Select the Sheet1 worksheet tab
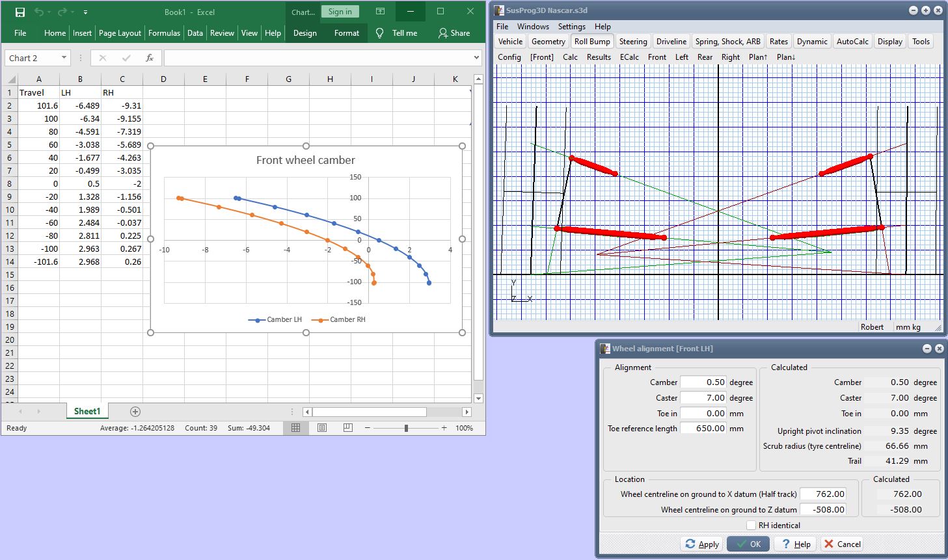Screen dimensions: 948x560 pyautogui.click(x=87, y=411)
